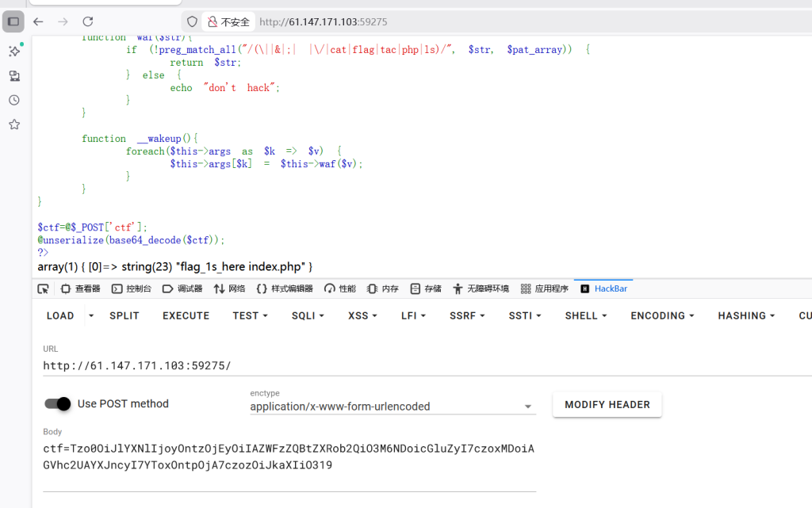The height and width of the screenshot is (508, 812).
Task: Open the SQLI dropdown menu
Action: pos(308,315)
